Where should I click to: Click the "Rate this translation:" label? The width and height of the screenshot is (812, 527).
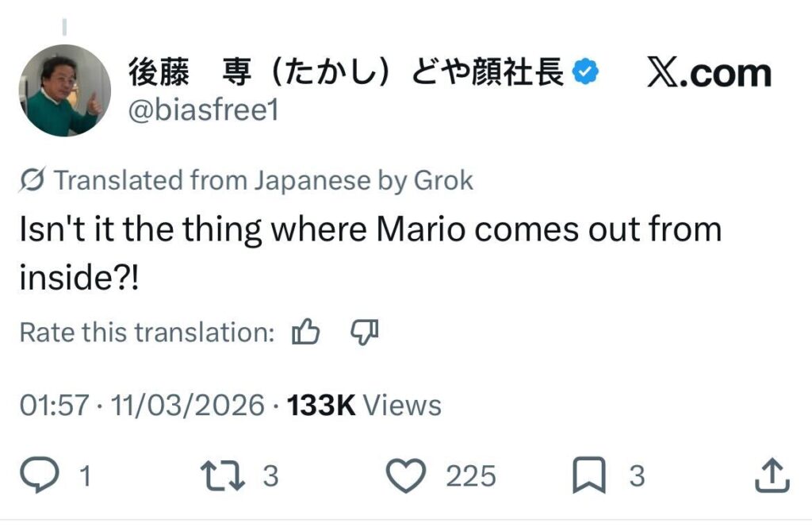tap(147, 333)
